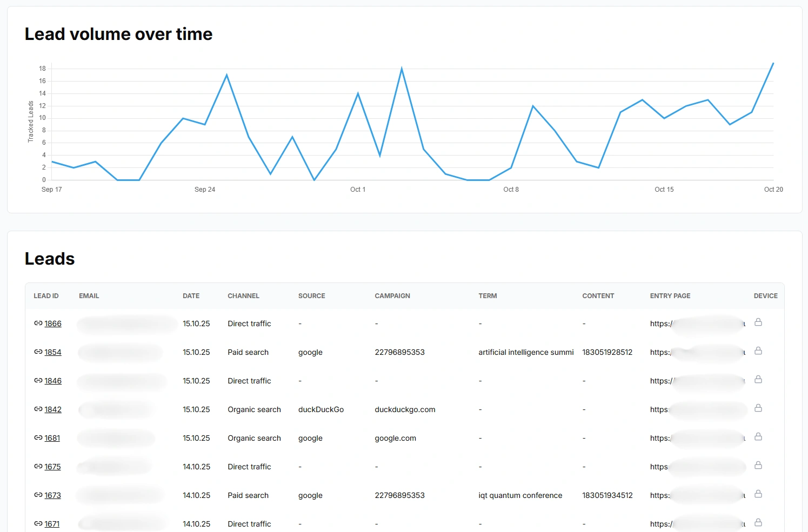This screenshot has width=808, height=532.
Task: Click the CHANNEL column header
Action: click(x=243, y=296)
